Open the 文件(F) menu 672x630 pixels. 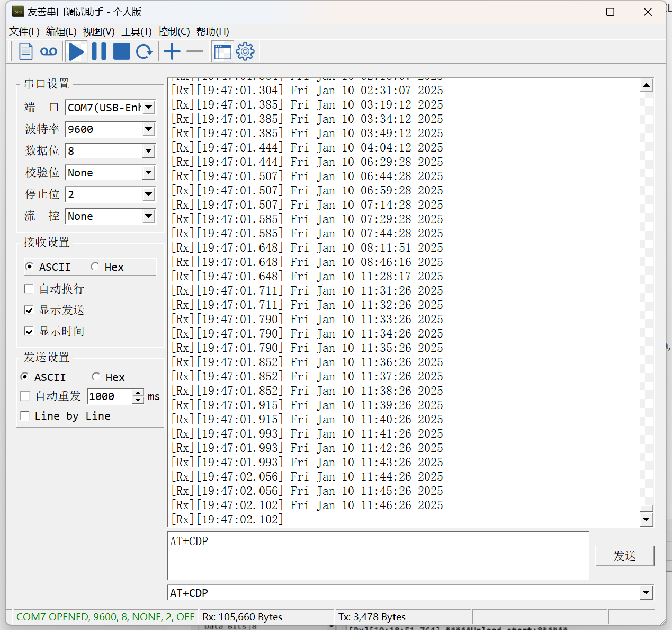pos(24,31)
